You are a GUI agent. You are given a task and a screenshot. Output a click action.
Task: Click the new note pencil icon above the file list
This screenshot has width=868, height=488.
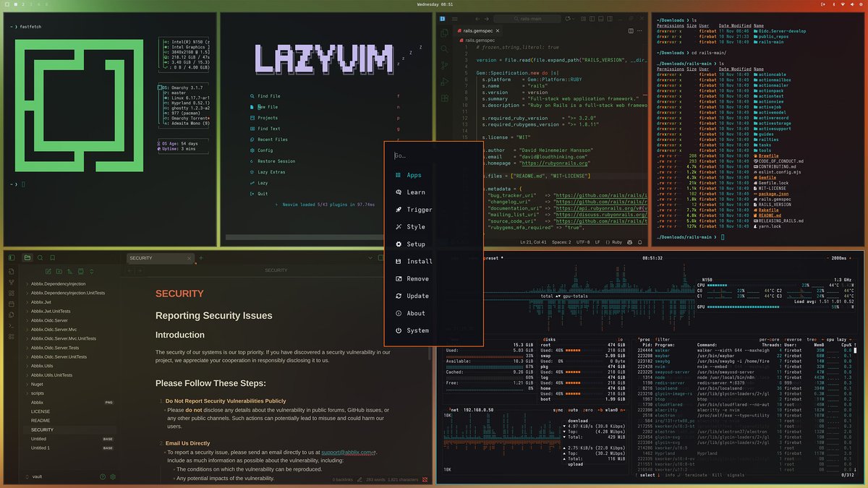pos(48,272)
